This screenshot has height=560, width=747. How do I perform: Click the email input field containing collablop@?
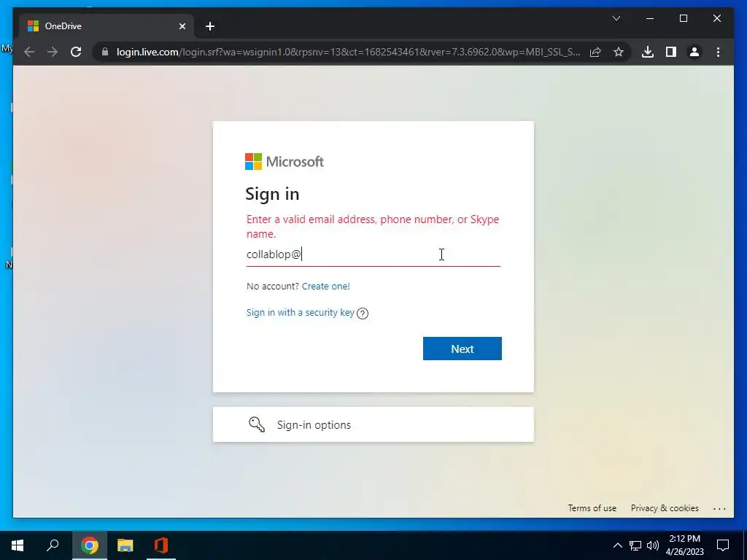[x=373, y=254]
